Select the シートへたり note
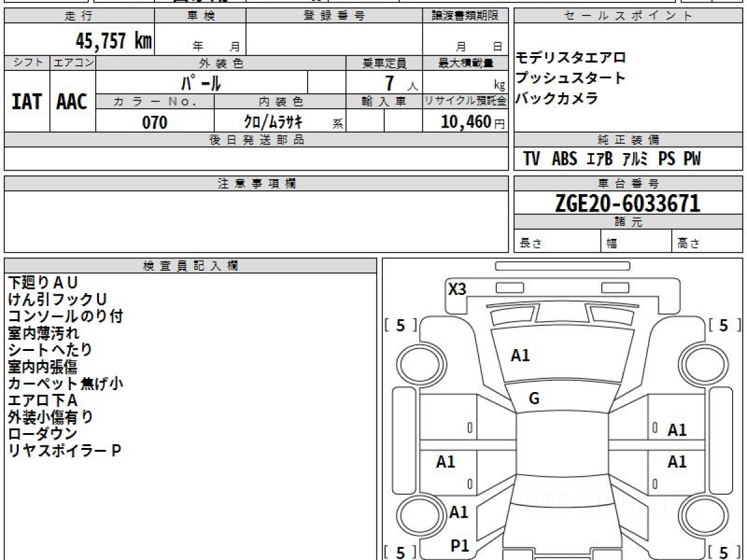The height and width of the screenshot is (560, 747). pyautogui.click(x=50, y=350)
